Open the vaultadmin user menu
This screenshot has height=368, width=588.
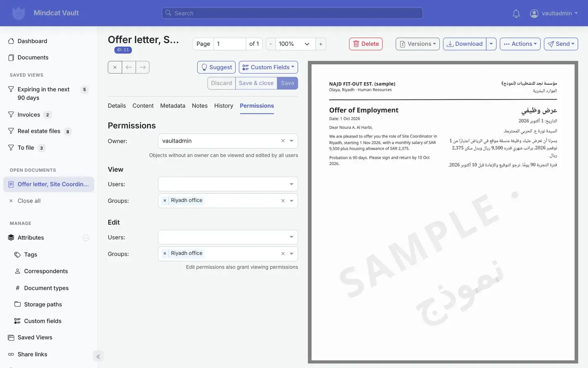pos(554,13)
